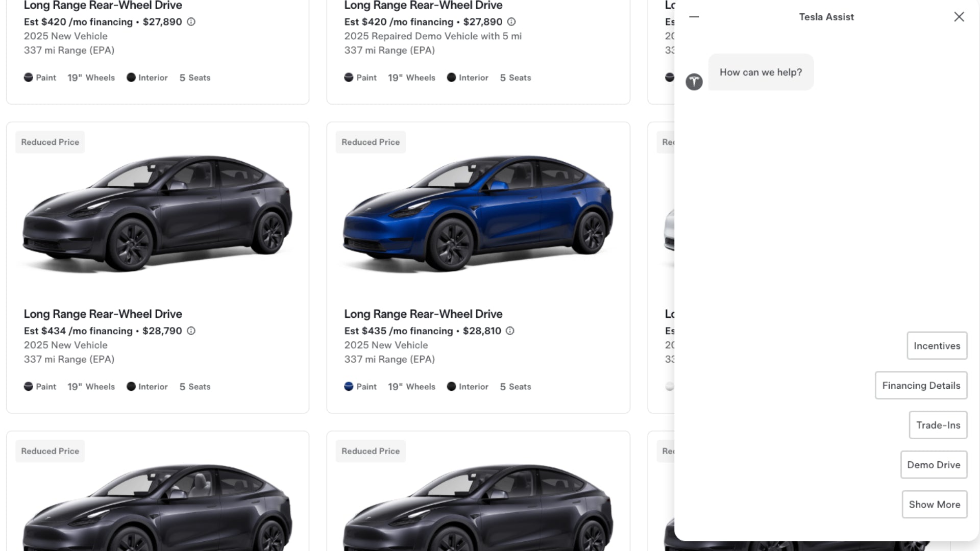Choose Financing Details chat option
This screenshot has width=980, height=551.
(921, 386)
